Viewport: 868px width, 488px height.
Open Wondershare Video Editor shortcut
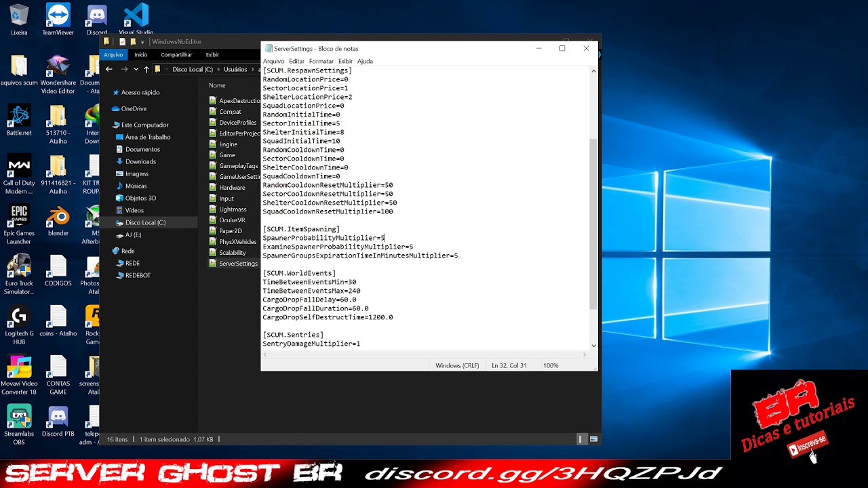[58, 75]
